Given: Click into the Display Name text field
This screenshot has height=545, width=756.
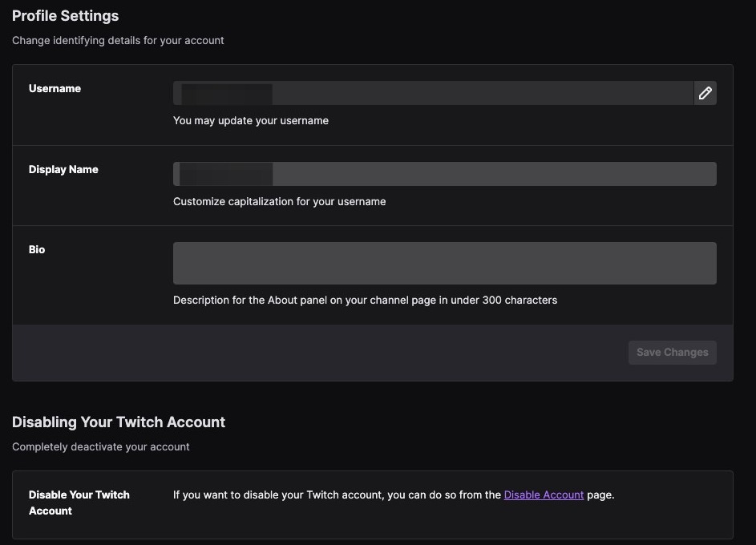Looking at the screenshot, I should pos(493,174).
